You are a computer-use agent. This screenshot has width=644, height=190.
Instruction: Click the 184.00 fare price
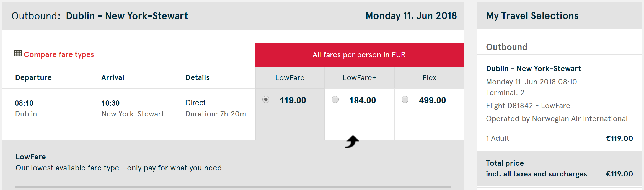pos(362,100)
